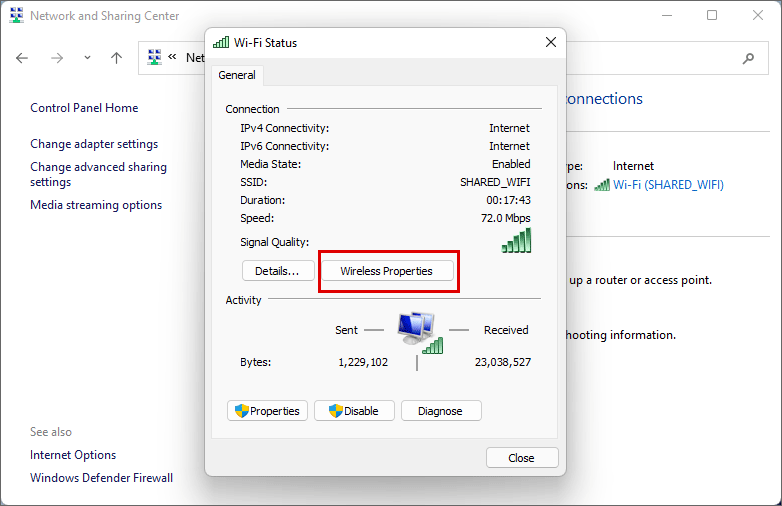Click the SSID value SHARED_WIFI
The height and width of the screenshot is (506, 782).
[495, 182]
